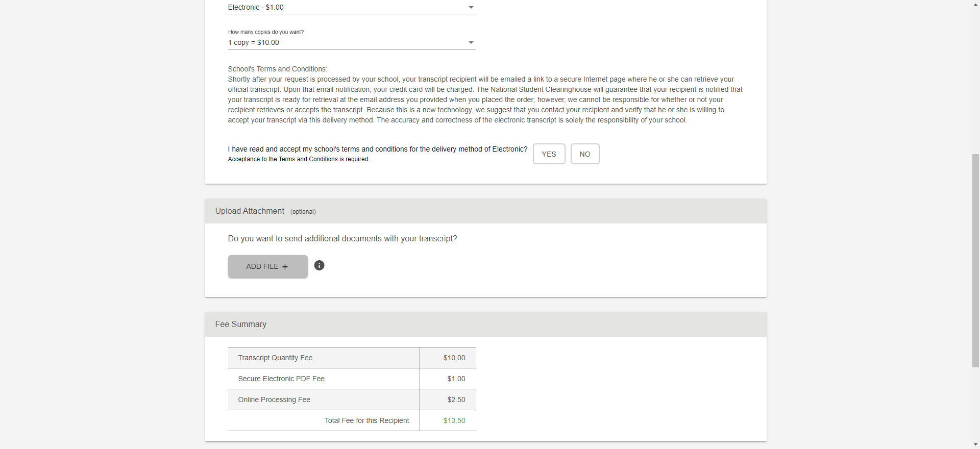Expand the 1 copy = $10.00 dropdown
This screenshot has height=449, width=980.
point(351,43)
